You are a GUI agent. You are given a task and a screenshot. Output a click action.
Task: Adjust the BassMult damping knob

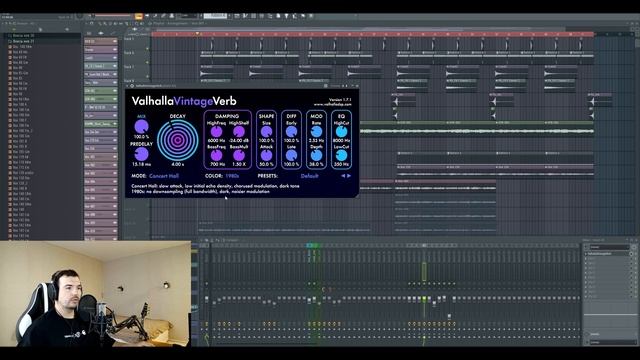click(x=239, y=155)
